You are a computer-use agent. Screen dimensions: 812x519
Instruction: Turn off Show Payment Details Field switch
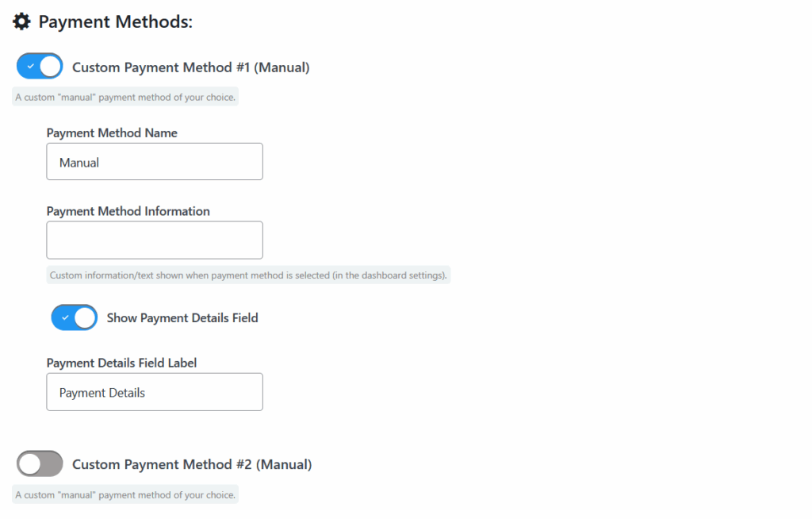coord(74,317)
